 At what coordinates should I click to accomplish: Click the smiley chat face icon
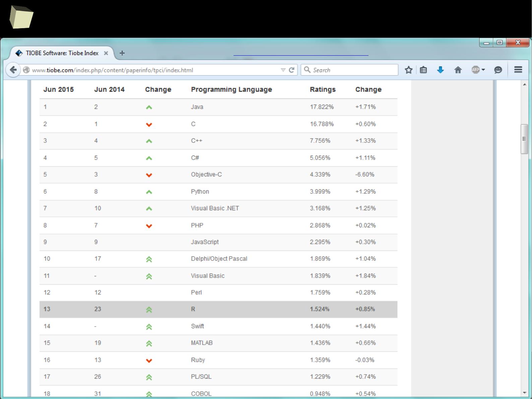coord(498,70)
